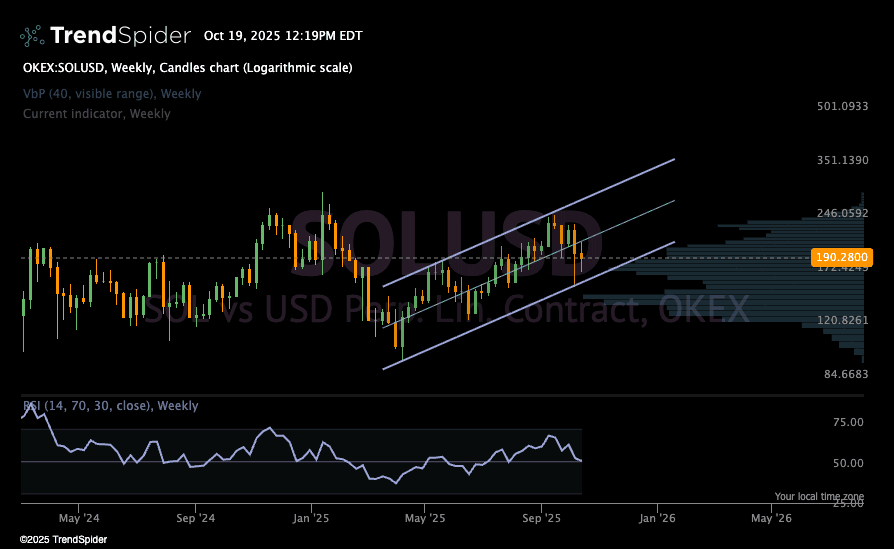Click the Your local time zone text
This screenshot has width=894, height=549.
[x=819, y=496]
